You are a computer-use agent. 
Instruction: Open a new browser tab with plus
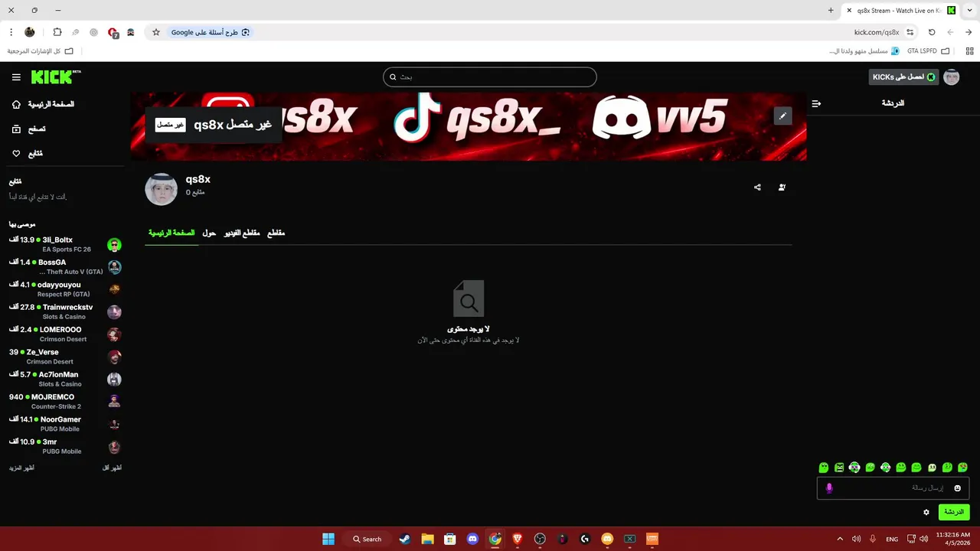(831, 11)
